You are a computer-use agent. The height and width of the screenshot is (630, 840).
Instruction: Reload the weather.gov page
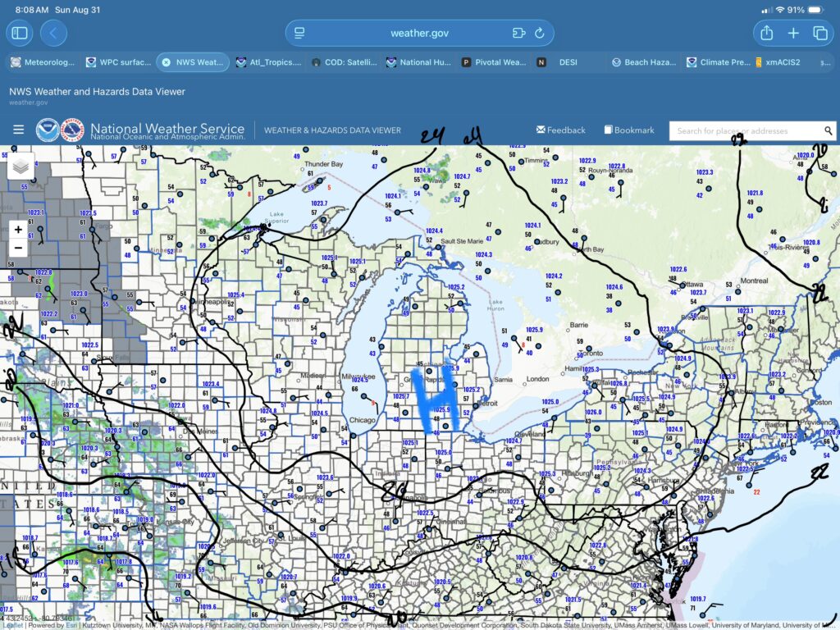click(x=539, y=33)
